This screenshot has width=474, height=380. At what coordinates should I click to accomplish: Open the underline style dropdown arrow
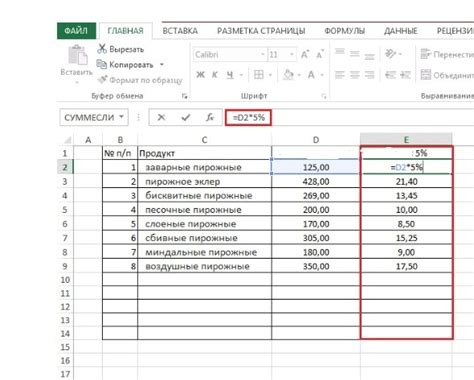click(241, 75)
